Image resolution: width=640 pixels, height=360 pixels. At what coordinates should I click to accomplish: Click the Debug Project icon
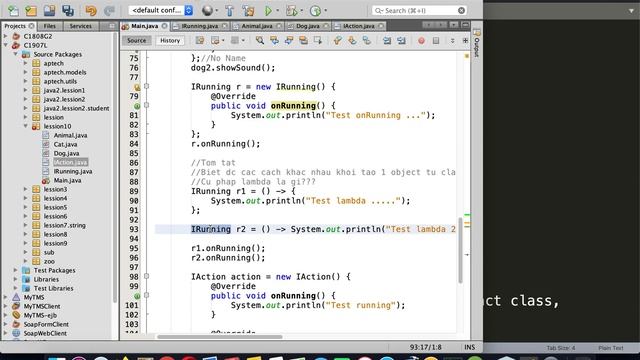point(291,11)
